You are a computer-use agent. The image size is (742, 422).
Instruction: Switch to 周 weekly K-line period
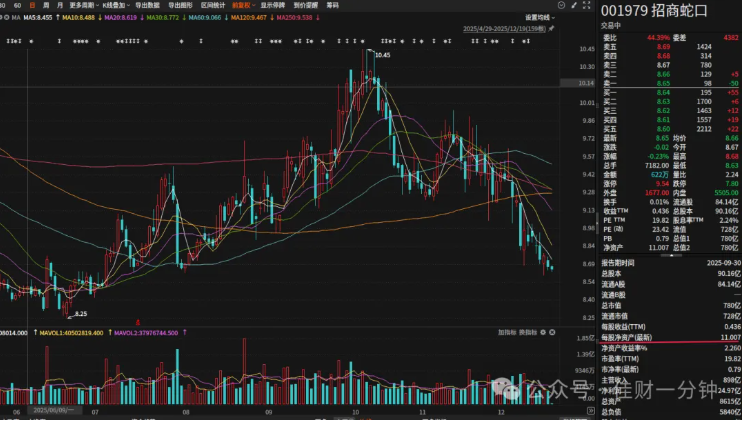point(46,5)
